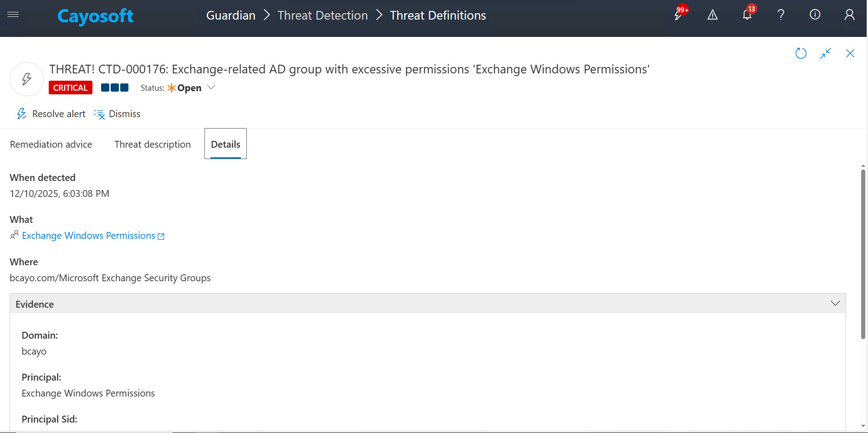Go to Threat Detection breadcrumb
868x433 pixels.
[x=322, y=15]
